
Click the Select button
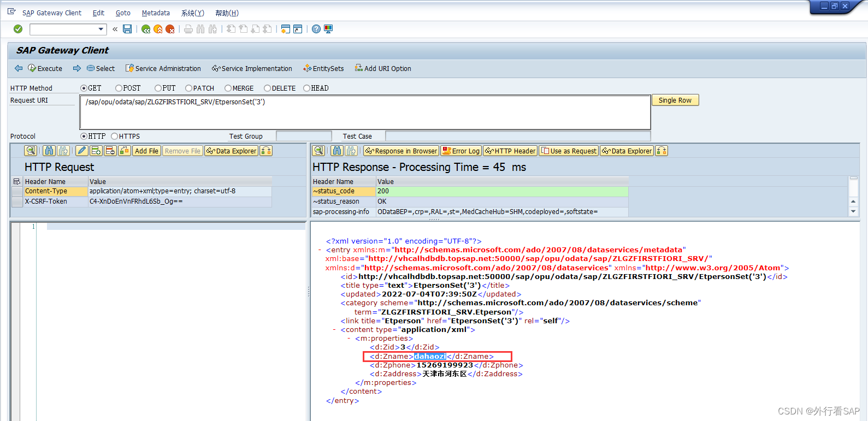click(x=101, y=68)
